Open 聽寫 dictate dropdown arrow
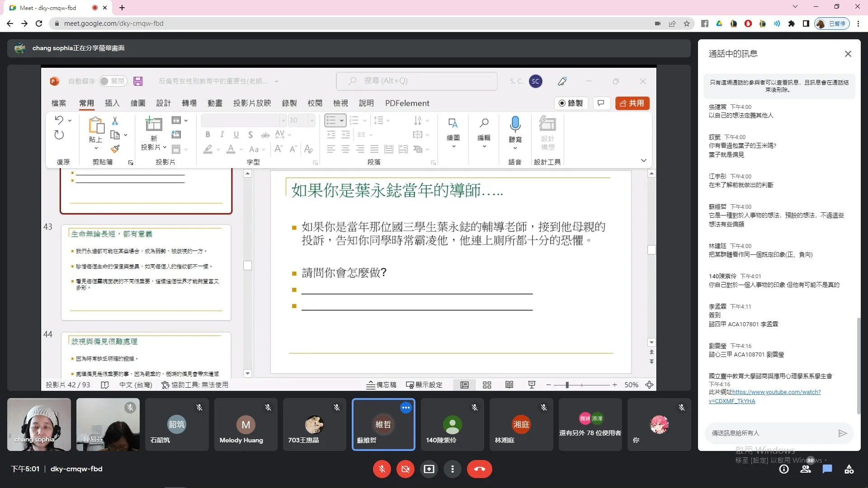 pyautogui.click(x=515, y=148)
